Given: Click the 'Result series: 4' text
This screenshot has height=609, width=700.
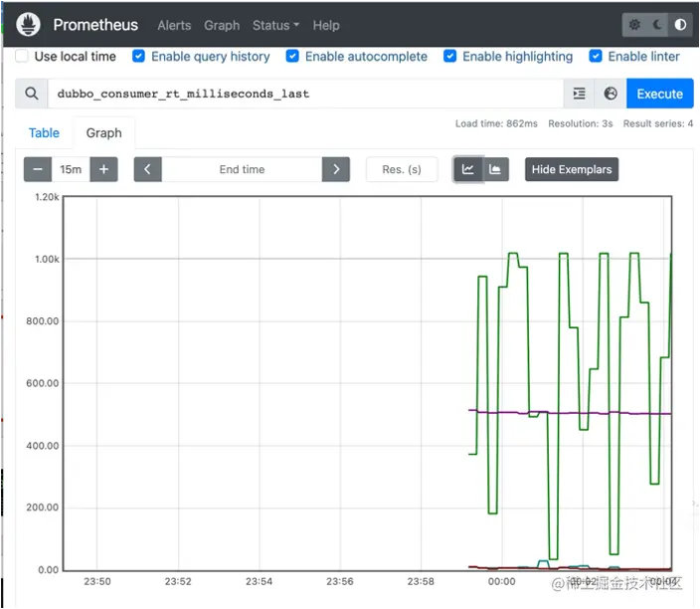Looking at the screenshot, I should pos(658,123).
